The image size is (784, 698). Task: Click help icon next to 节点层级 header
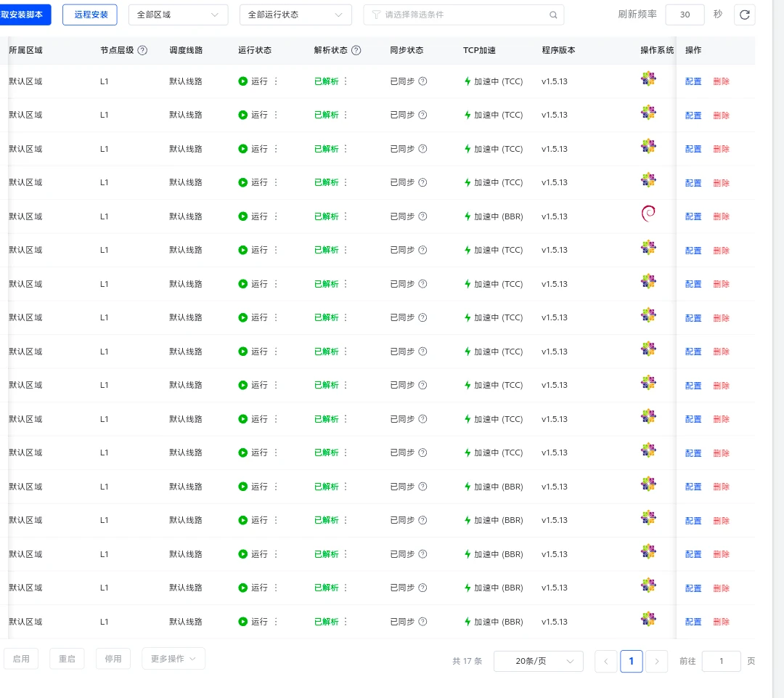142,50
